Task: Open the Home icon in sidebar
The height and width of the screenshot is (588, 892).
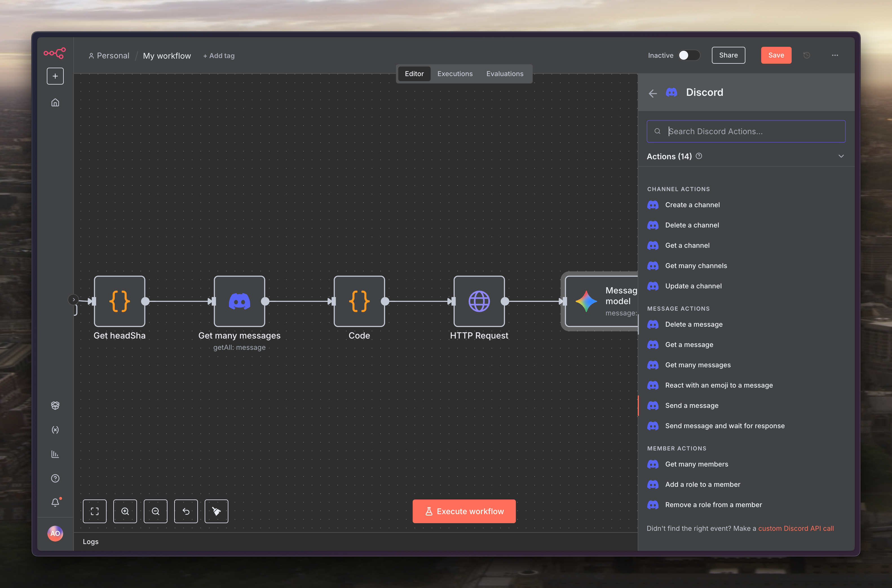Action: point(55,102)
